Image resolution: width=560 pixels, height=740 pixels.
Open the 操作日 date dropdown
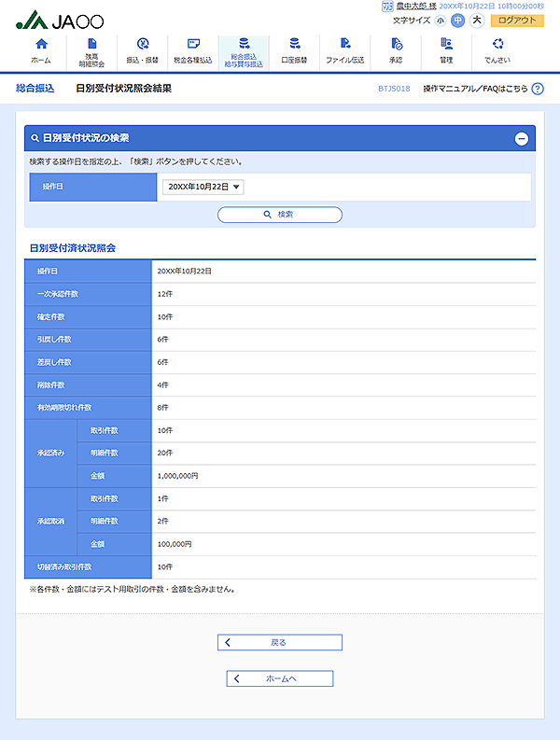pos(203,187)
